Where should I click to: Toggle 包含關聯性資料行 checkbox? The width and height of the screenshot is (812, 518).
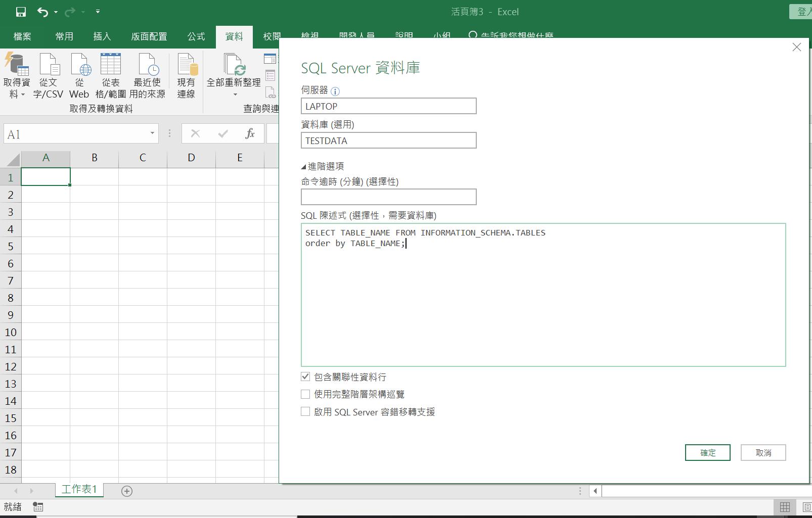(305, 376)
